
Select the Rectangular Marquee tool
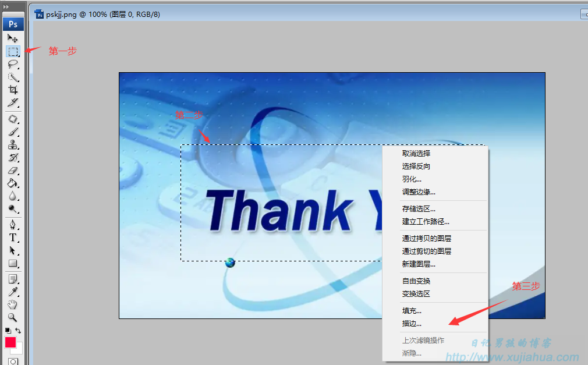[x=13, y=51]
